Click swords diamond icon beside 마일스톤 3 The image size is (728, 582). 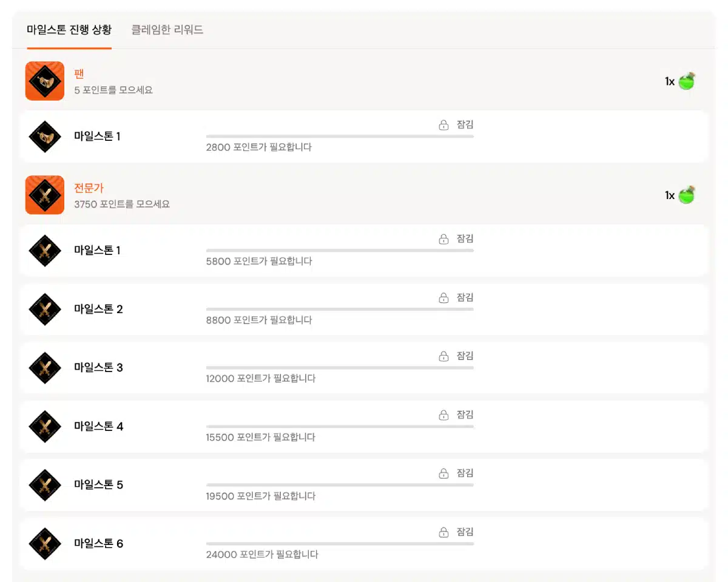click(x=45, y=368)
